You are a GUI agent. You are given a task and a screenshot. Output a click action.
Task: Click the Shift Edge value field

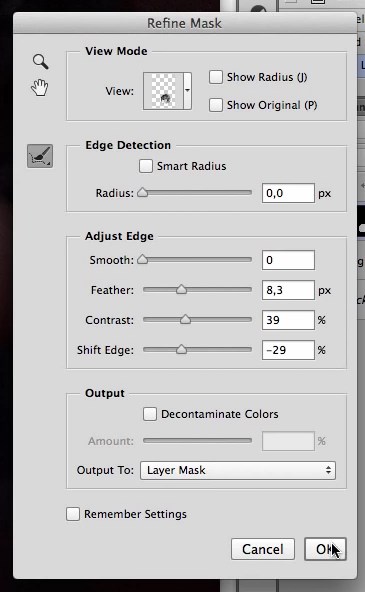288,350
